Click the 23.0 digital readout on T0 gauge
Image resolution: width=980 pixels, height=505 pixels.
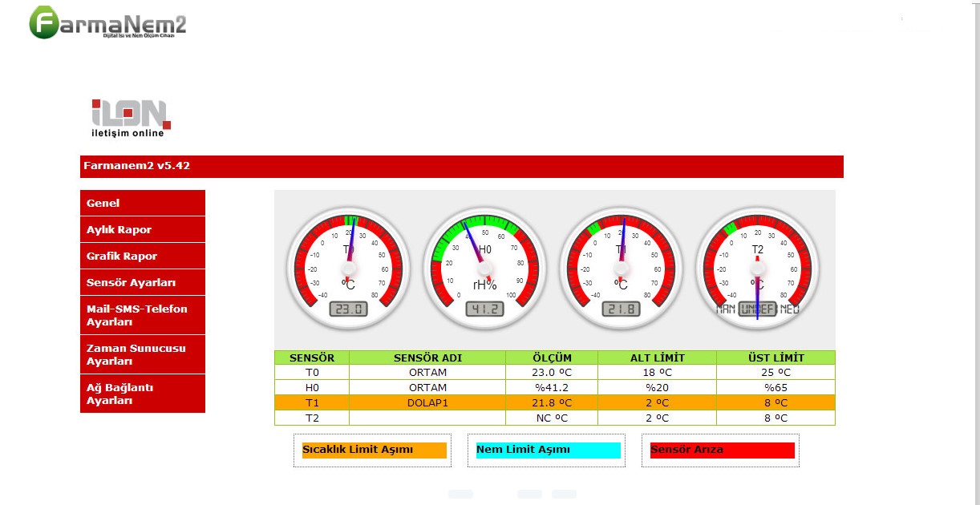[349, 309]
